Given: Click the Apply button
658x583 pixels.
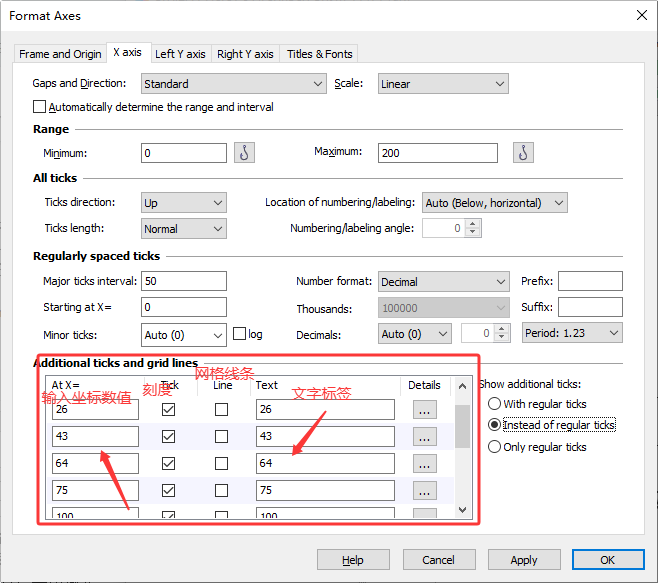Looking at the screenshot, I should pyautogui.click(x=524, y=559).
